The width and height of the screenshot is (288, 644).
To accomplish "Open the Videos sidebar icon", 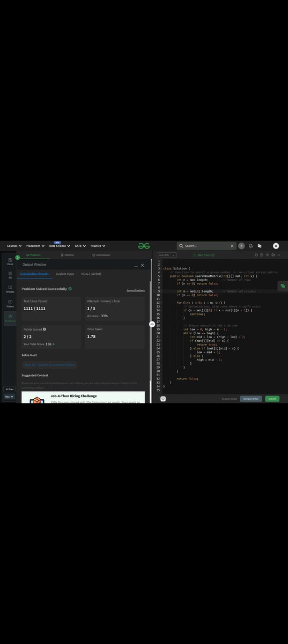I will [10, 304].
